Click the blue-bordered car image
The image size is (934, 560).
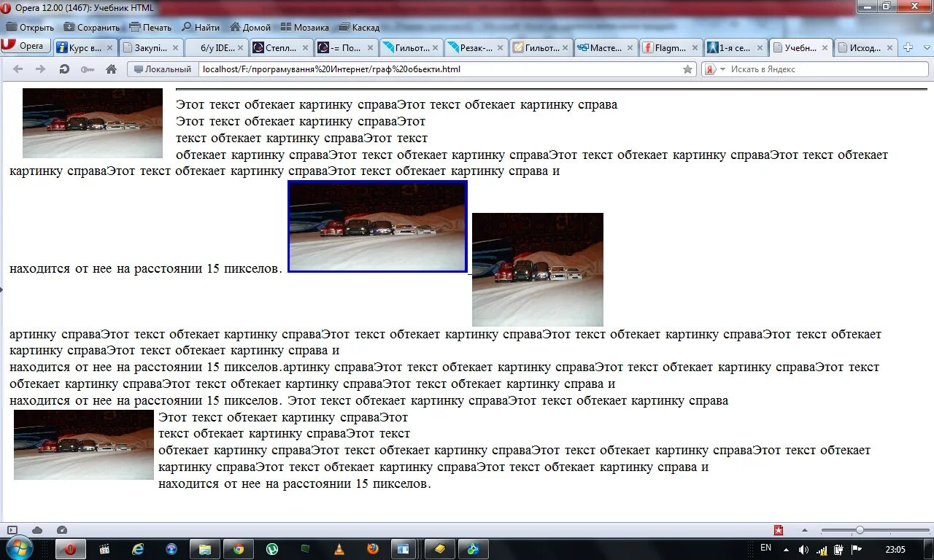tap(377, 227)
